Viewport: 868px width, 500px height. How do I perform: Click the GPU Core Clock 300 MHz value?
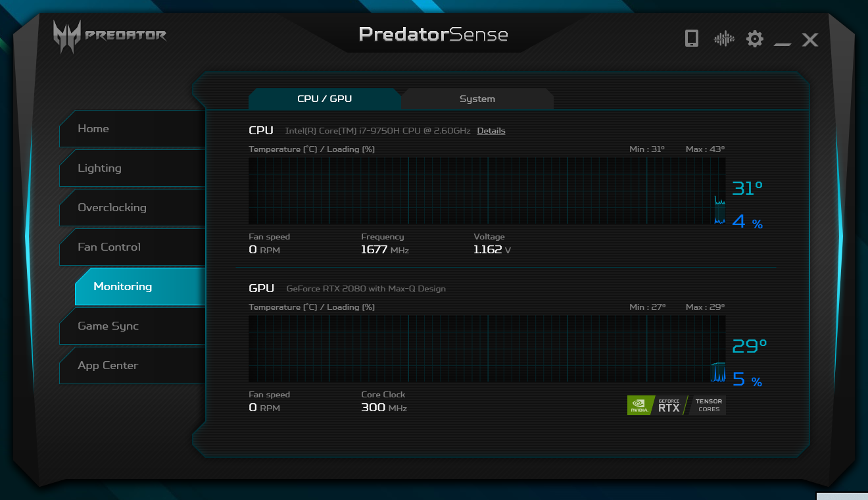coord(384,408)
